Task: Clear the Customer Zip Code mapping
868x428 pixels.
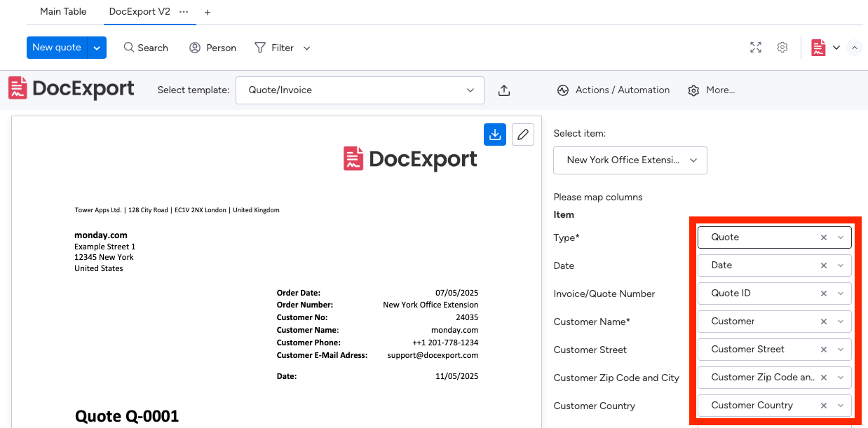Action: 824,378
